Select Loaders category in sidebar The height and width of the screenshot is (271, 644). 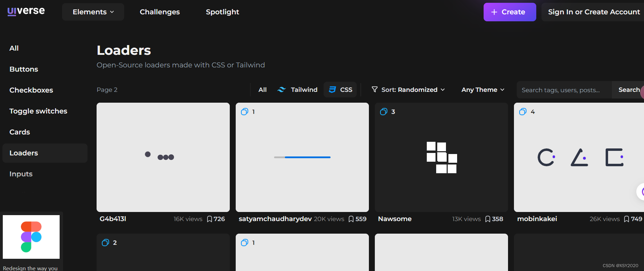point(45,153)
